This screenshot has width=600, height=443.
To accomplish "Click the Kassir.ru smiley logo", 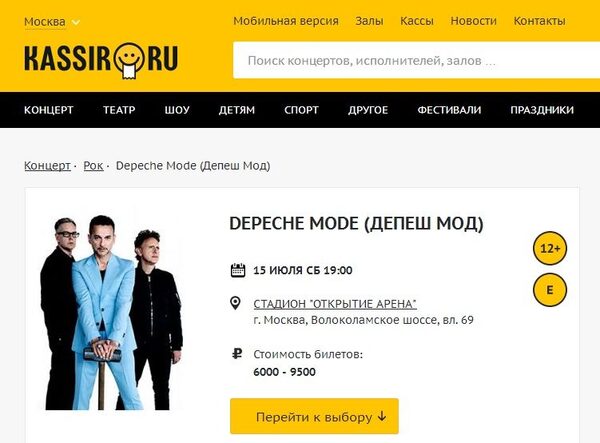I will click(x=101, y=60).
